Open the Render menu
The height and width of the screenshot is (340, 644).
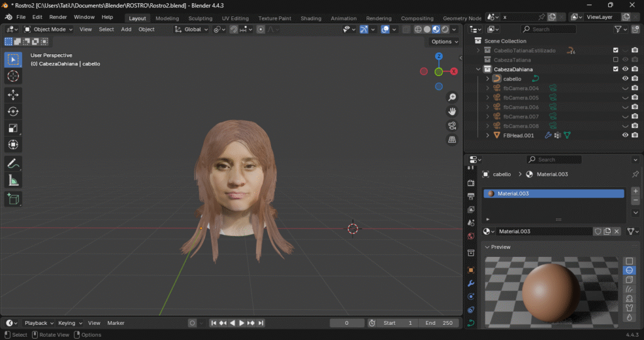(58, 17)
